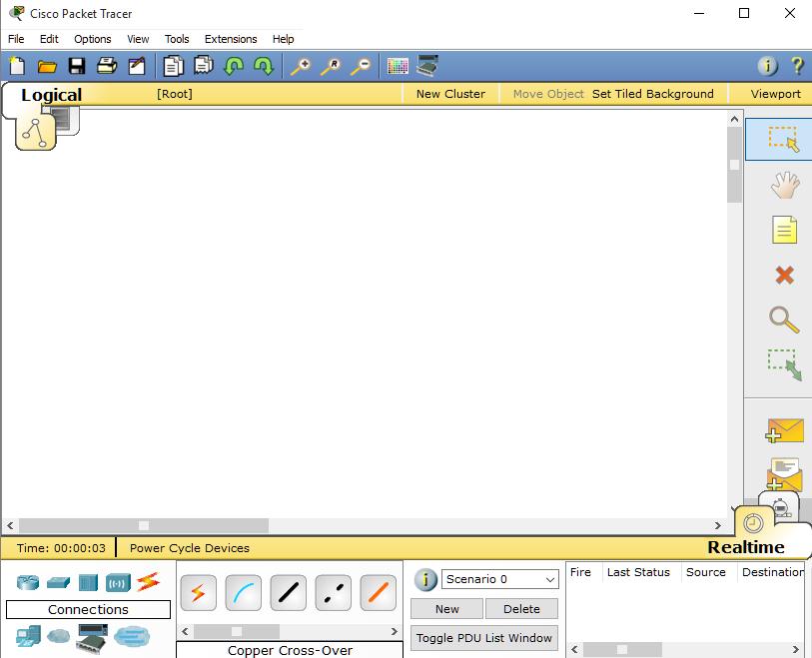Screen dimensions: 812x658
Task: Choose Copper Straight-Through black cable
Action: [x=289, y=593]
